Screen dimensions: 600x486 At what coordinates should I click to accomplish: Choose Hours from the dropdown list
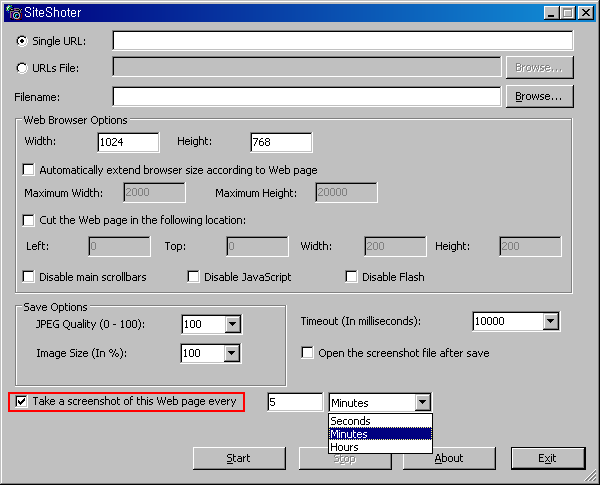click(x=380, y=447)
